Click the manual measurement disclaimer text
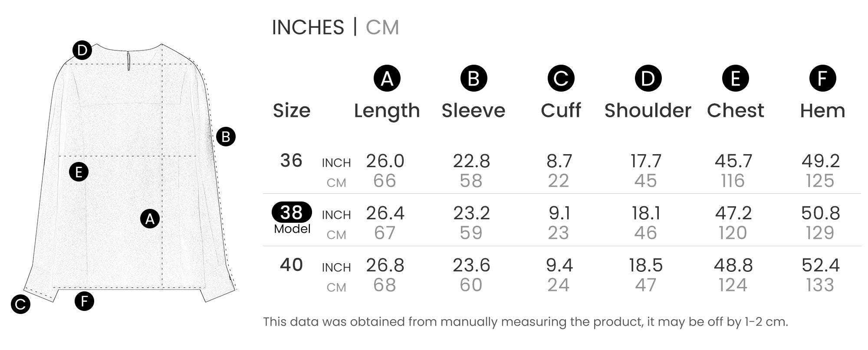The height and width of the screenshot is (350, 868). pos(525,322)
